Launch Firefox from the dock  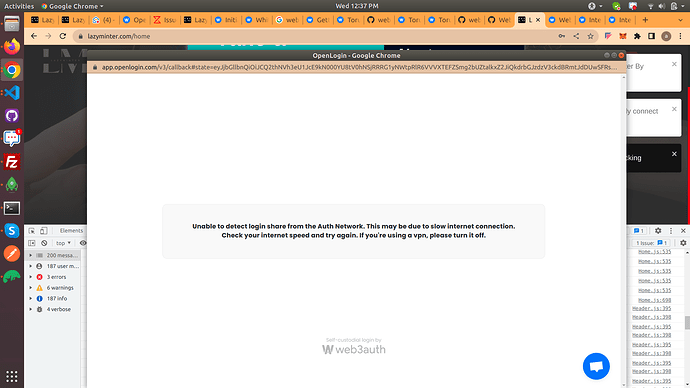pyautogui.click(x=12, y=46)
